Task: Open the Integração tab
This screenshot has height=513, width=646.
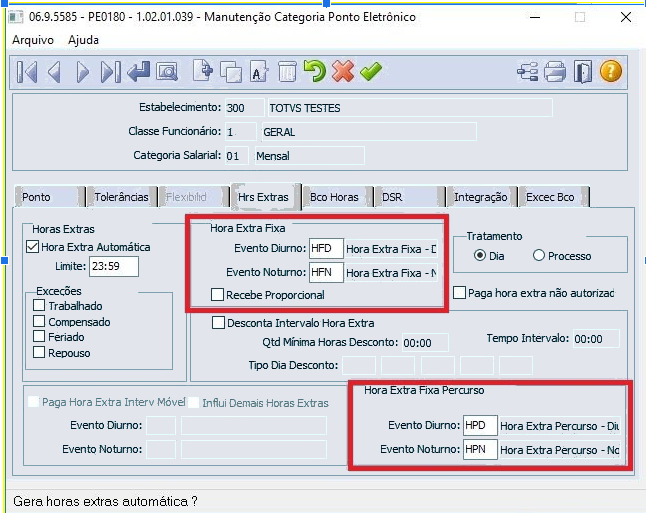Action: pyautogui.click(x=481, y=197)
